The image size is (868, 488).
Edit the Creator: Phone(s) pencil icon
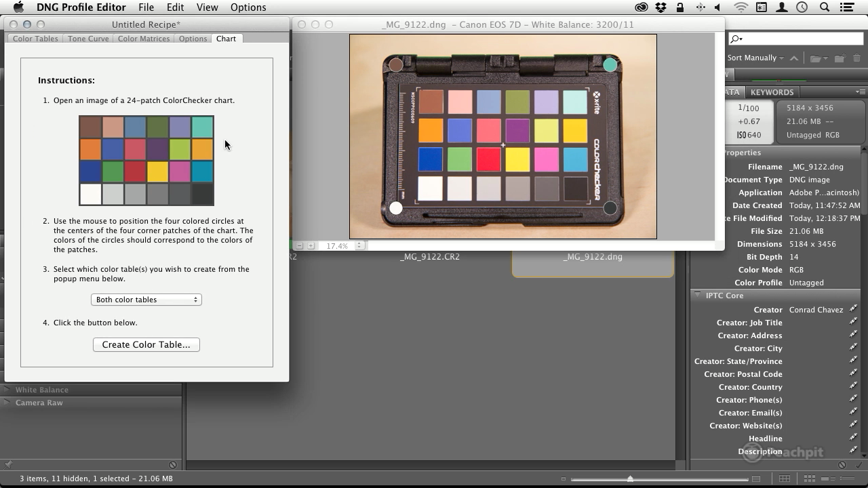(x=854, y=399)
